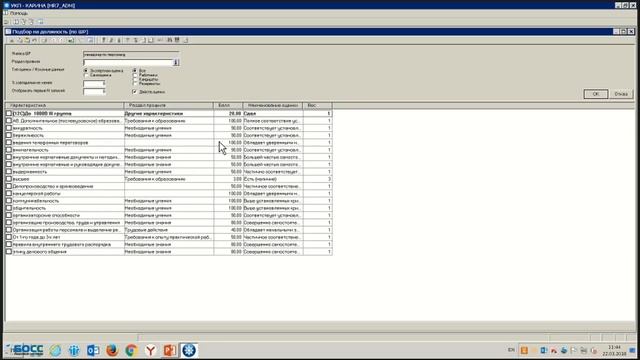The width and height of the screenshot is (640, 360).
Task: Check the внимательность row checkbox
Action: [x=9, y=150]
